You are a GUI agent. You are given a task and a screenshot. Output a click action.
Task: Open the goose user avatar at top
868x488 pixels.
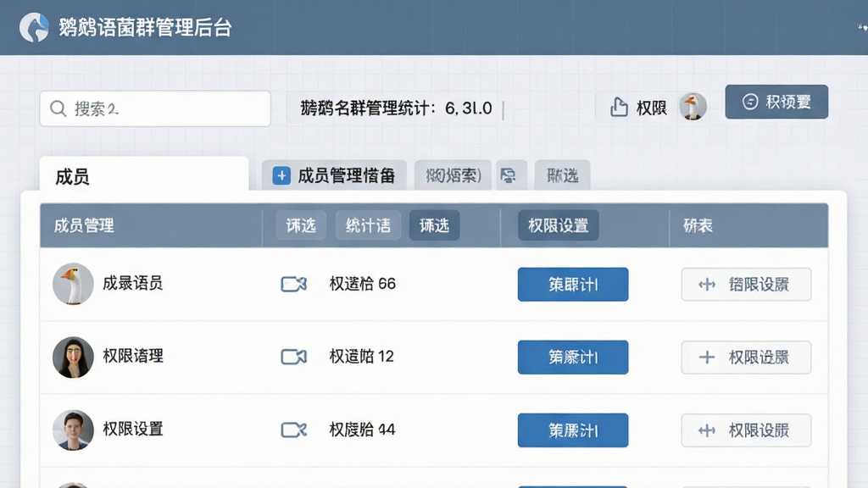(693, 106)
